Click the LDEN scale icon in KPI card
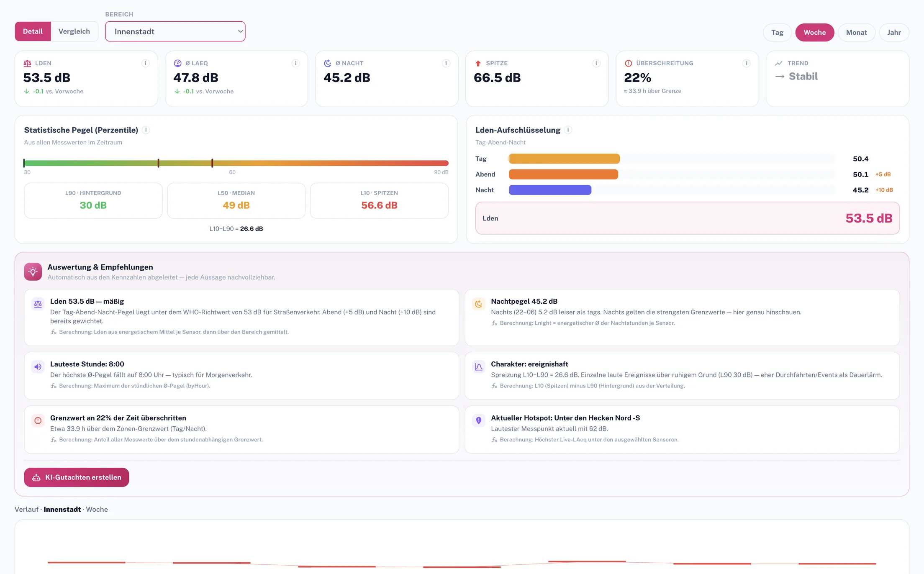The width and height of the screenshot is (924, 574). click(x=27, y=63)
